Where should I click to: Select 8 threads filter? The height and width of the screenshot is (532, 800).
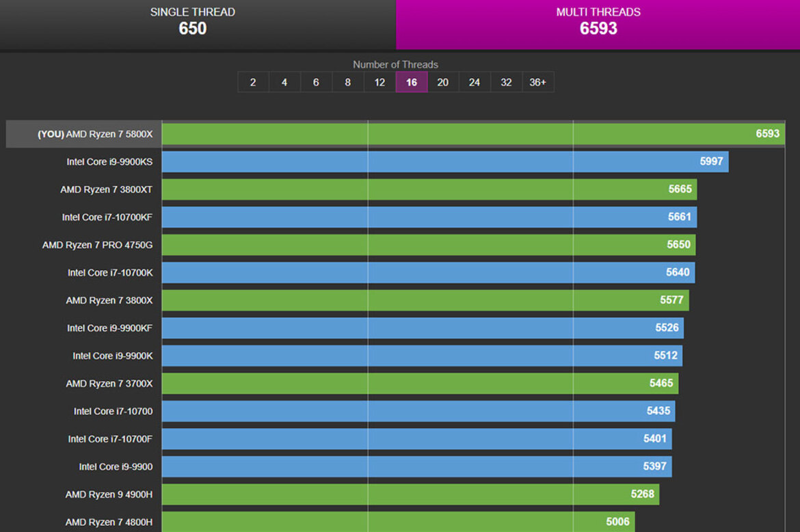point(348,82)
